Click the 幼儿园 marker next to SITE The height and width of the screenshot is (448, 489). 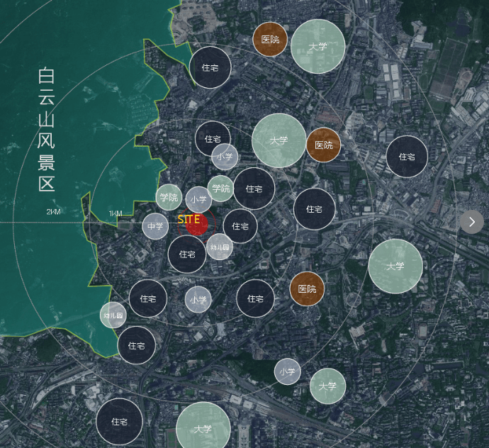click(220, 247)
